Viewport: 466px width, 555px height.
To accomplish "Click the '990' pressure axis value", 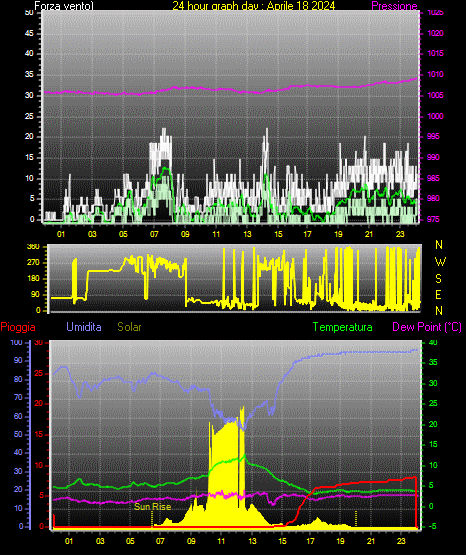I will coord(433,157).
